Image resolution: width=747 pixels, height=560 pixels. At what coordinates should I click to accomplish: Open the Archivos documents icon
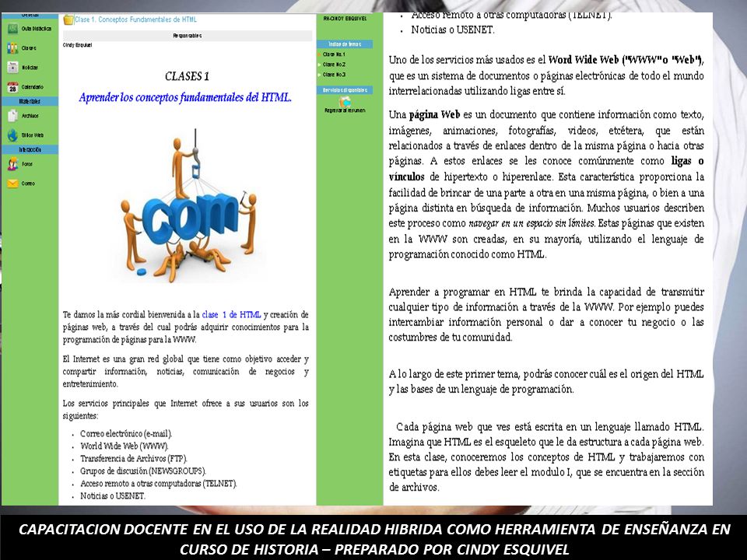(13, 116)
